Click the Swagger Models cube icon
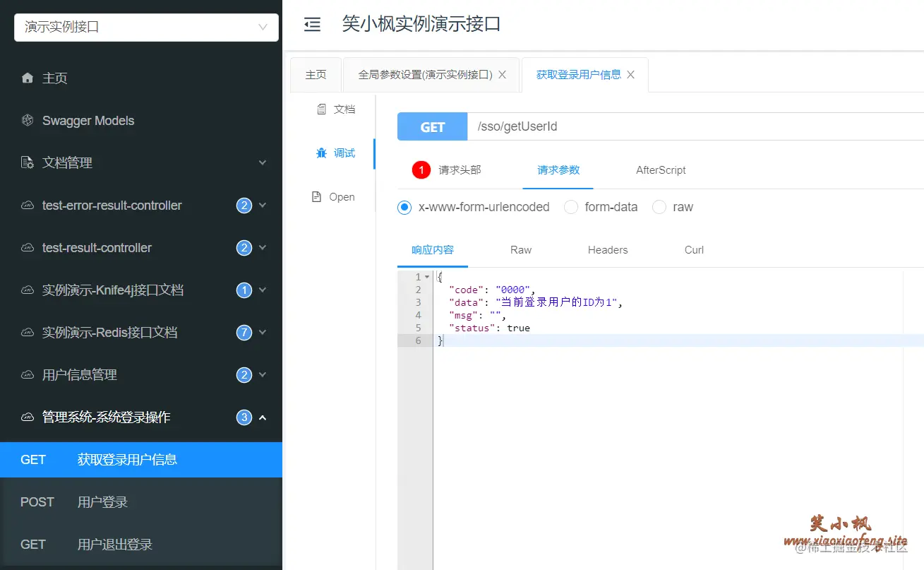The height and width of the screenshot is (570, 924). click(28, 121)
